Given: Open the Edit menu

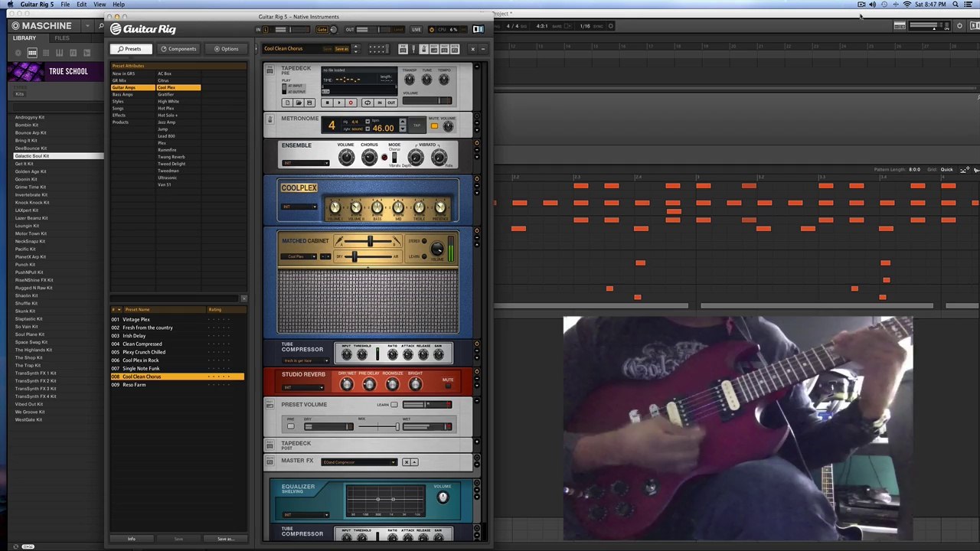Looking at the screenshot, I should coord(82,5).
